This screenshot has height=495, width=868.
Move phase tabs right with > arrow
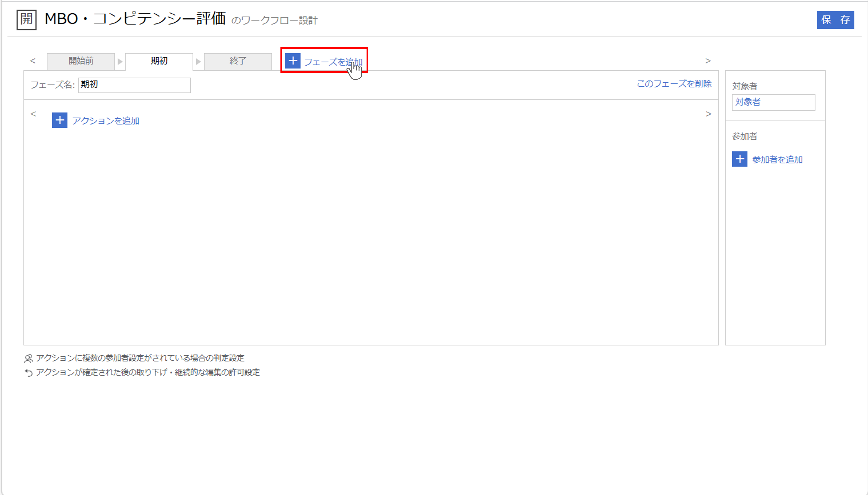point(708,61)
